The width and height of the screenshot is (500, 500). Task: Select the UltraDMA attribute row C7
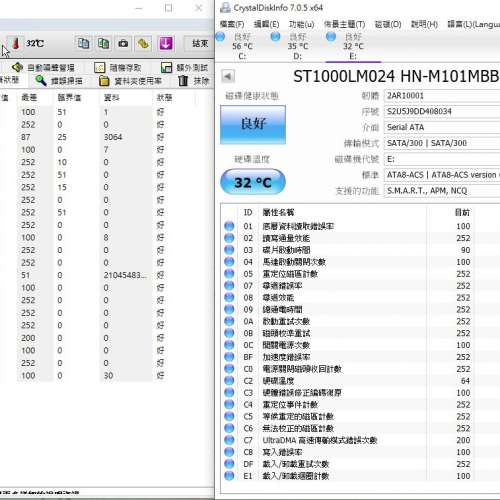361,440
